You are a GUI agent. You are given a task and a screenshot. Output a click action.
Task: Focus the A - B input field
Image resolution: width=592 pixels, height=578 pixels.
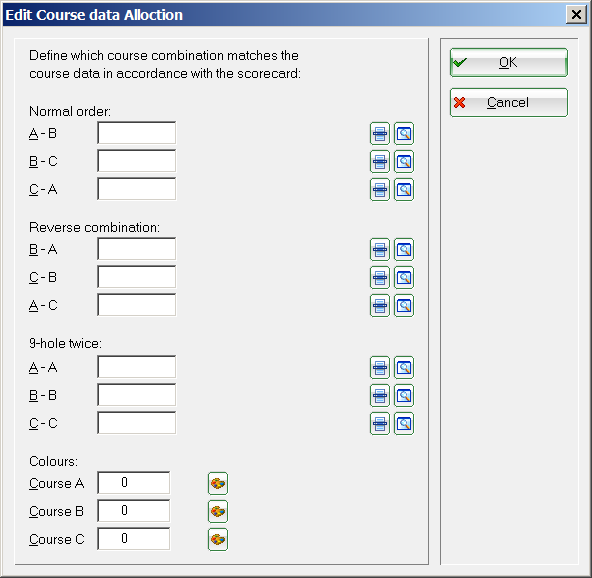click(137, 133)
